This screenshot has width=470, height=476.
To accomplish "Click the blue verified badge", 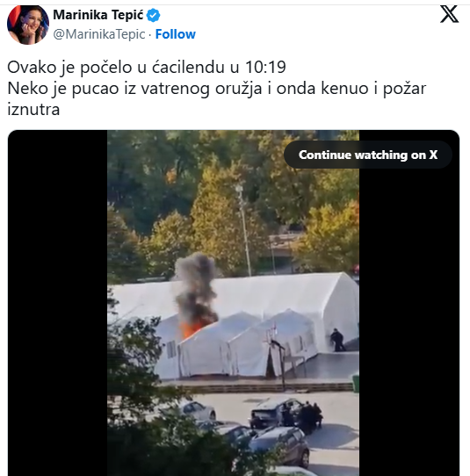I will 154,15.
